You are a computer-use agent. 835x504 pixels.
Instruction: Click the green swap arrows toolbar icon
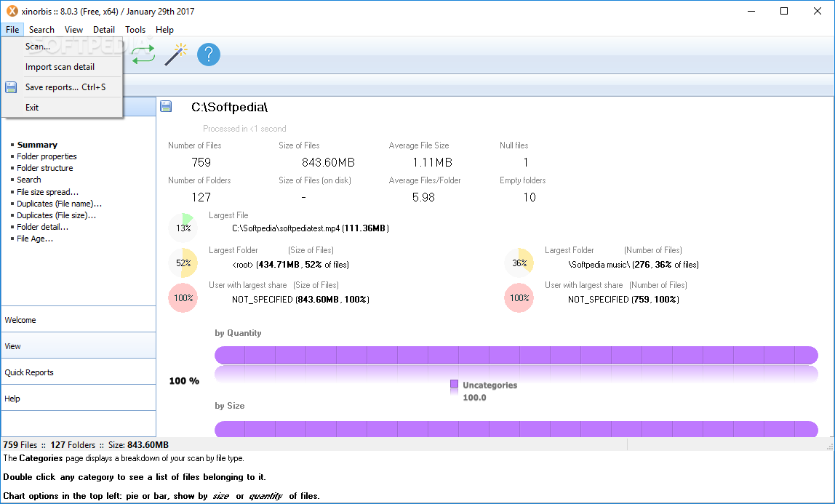point(143,55)
